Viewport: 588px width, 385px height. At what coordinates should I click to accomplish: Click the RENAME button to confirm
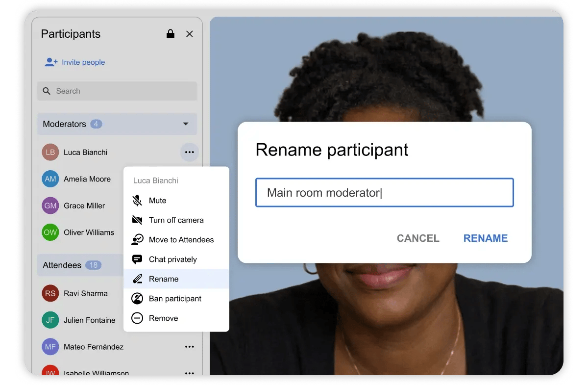[485, 238]
